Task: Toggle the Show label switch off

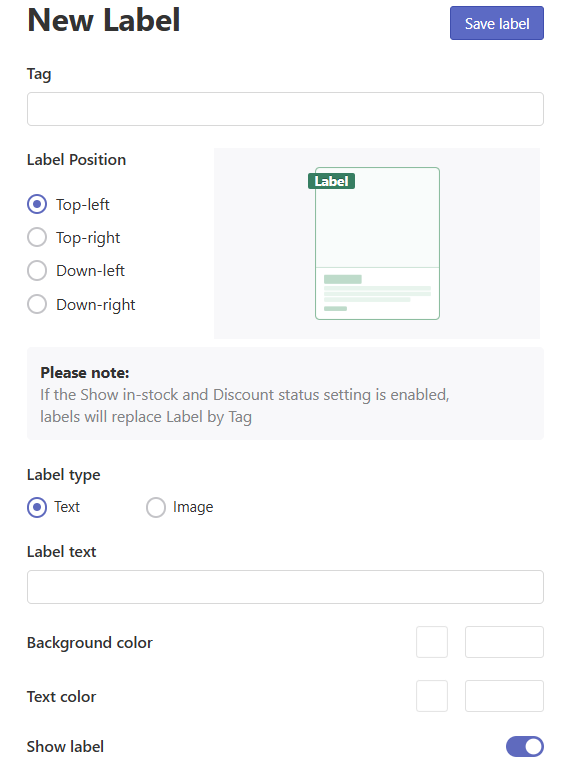Action: tap(524, 746)
